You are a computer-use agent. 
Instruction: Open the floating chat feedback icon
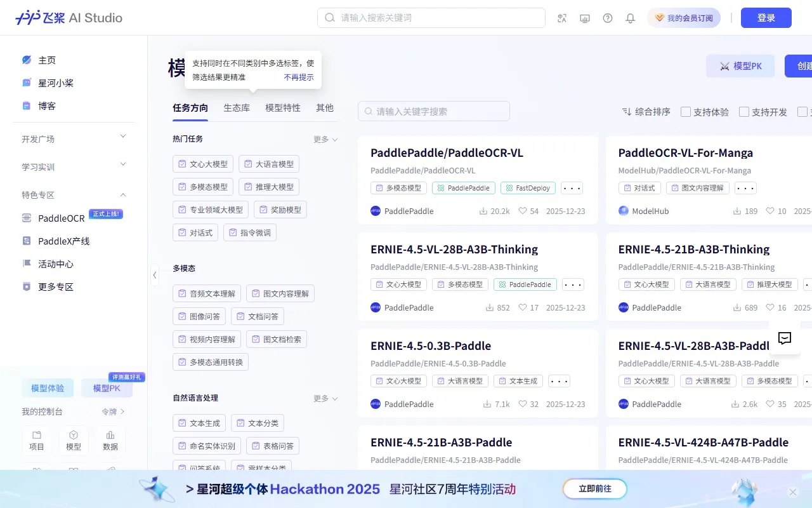(x=785, y=338)
